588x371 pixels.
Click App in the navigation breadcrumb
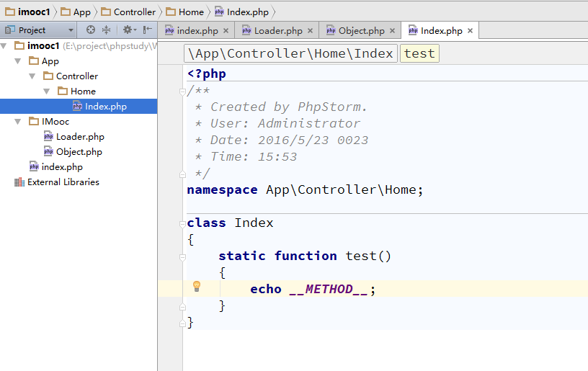(x=76, y=12)
